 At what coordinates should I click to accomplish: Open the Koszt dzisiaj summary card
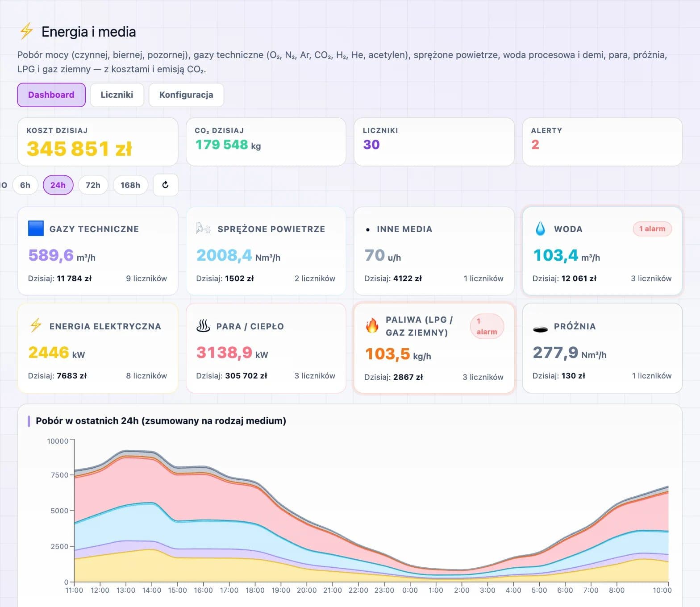[98, 142]
